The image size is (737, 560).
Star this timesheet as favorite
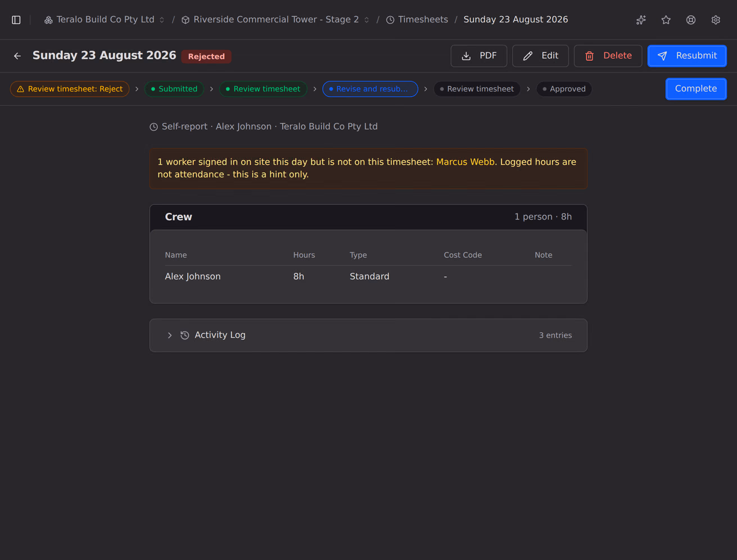tap(666, 20)
